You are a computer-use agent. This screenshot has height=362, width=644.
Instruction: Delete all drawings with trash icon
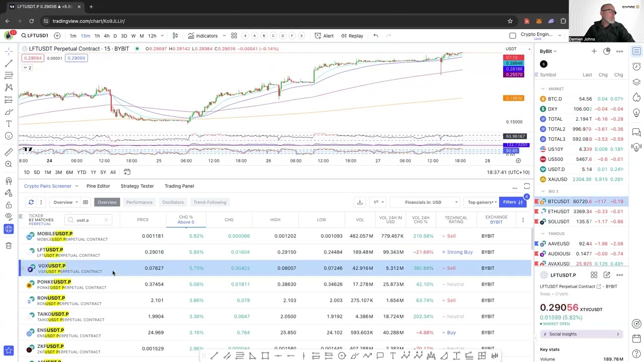coord(9,245)
